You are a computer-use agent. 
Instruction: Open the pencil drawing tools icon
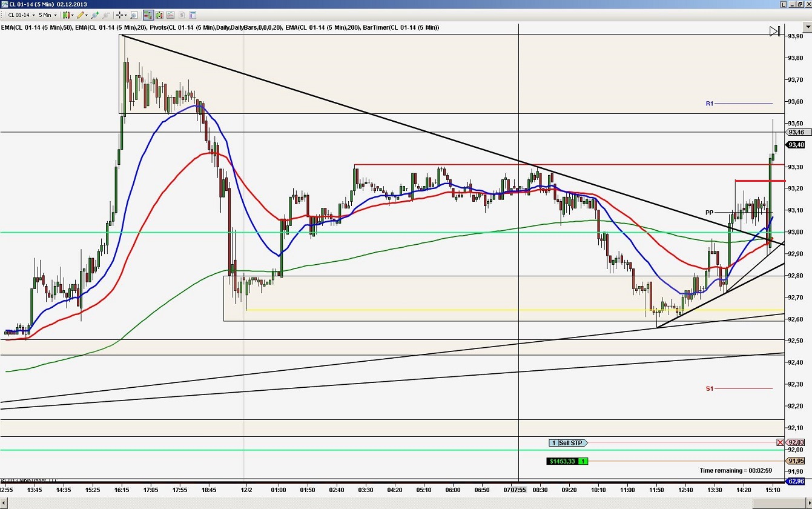click(x=81, y=15)
